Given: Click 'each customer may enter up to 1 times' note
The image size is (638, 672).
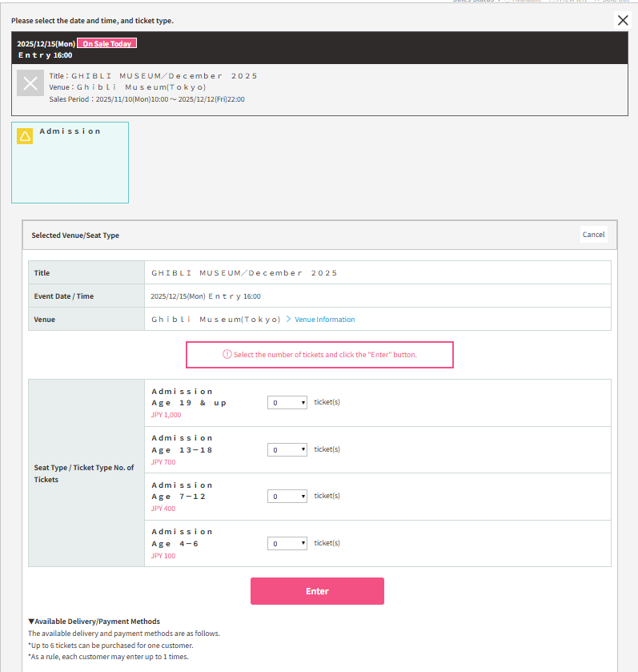Looking at the screenshot, I should tap(108, 657).
